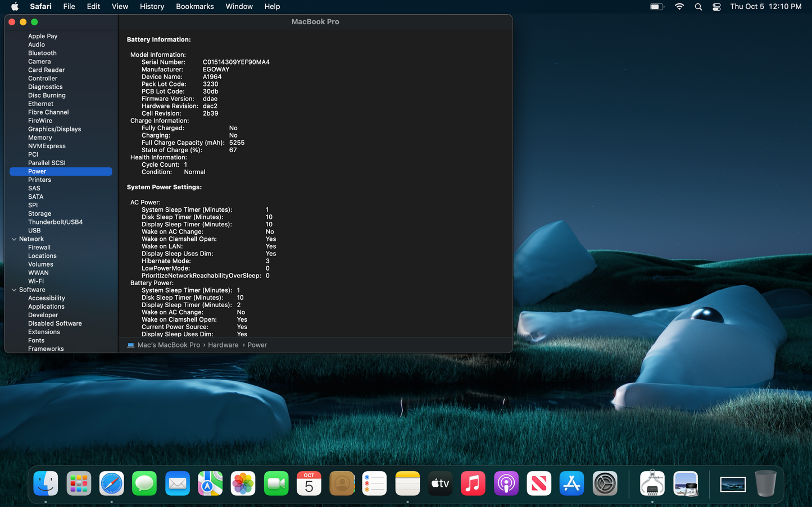
Task: Open the Photos app in Dock
Action: coord(243,483)
